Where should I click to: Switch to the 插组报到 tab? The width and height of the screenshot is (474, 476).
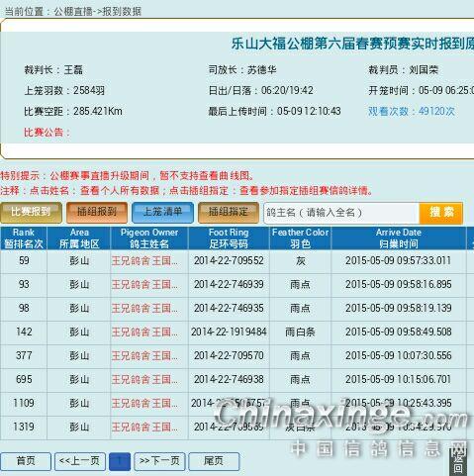pos(97,213)
